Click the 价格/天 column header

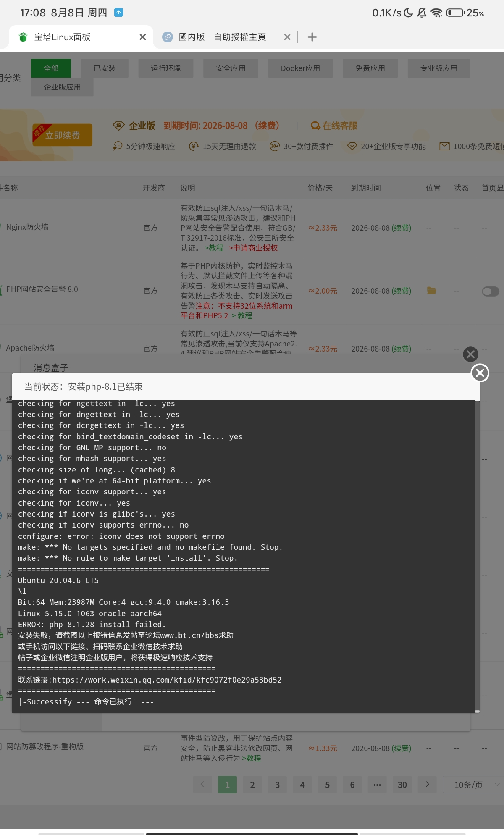(320, 188)
